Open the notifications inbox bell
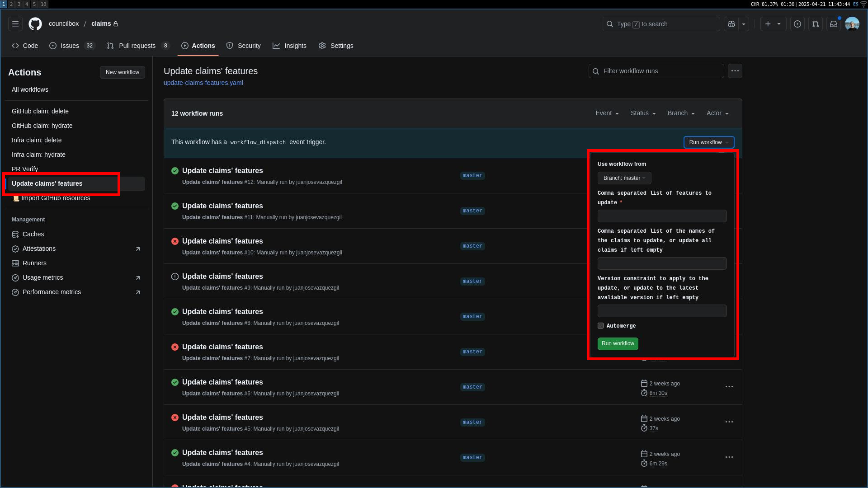Viewport: 868px width, 488px height. (834, 23)
